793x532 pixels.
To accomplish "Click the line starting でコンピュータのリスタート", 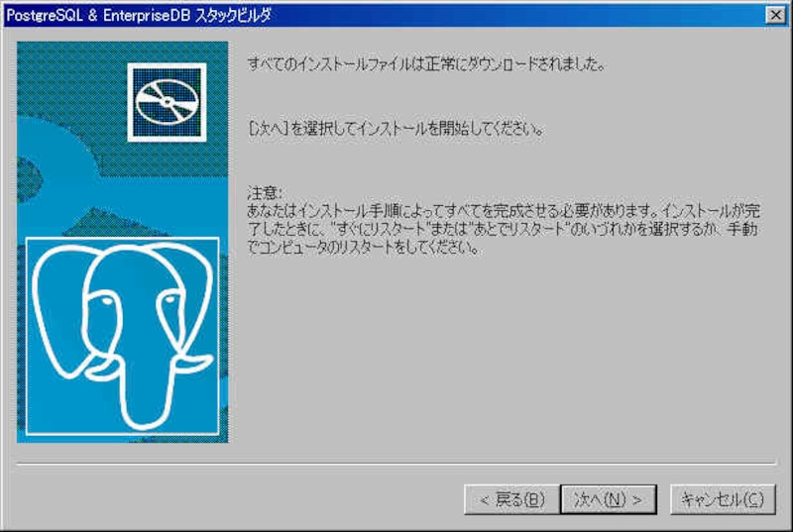I will tap(363, 248).
